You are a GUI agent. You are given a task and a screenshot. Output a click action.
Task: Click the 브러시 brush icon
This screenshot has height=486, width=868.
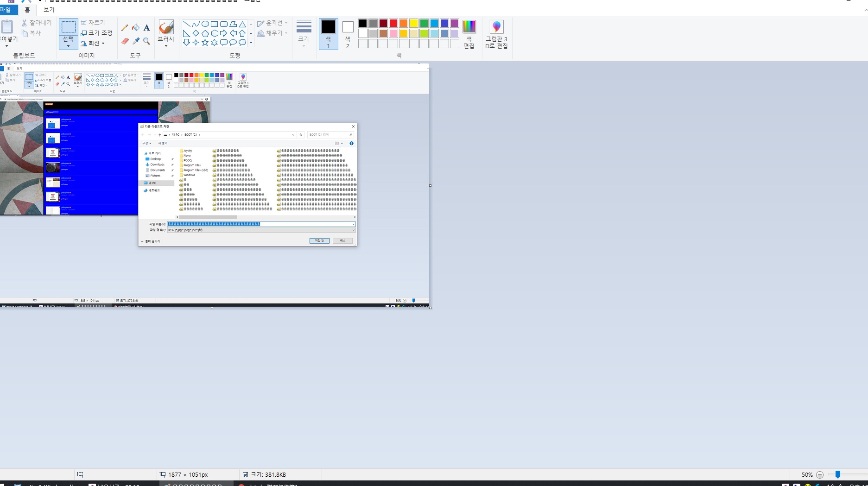click(166, 27)
